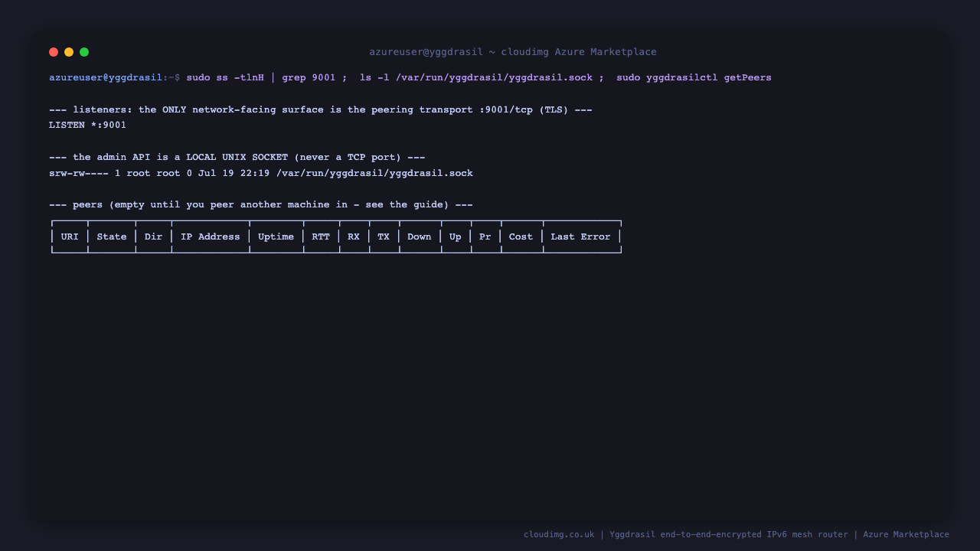980x551 pixels.
Task: Click the Down column header
Action: pos(419,236)
